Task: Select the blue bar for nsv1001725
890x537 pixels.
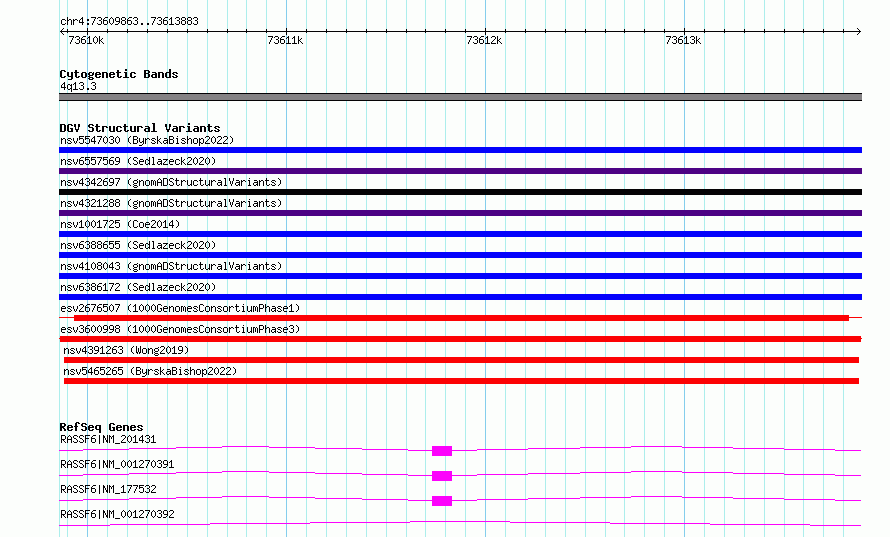Action: (x=460, y=234)
